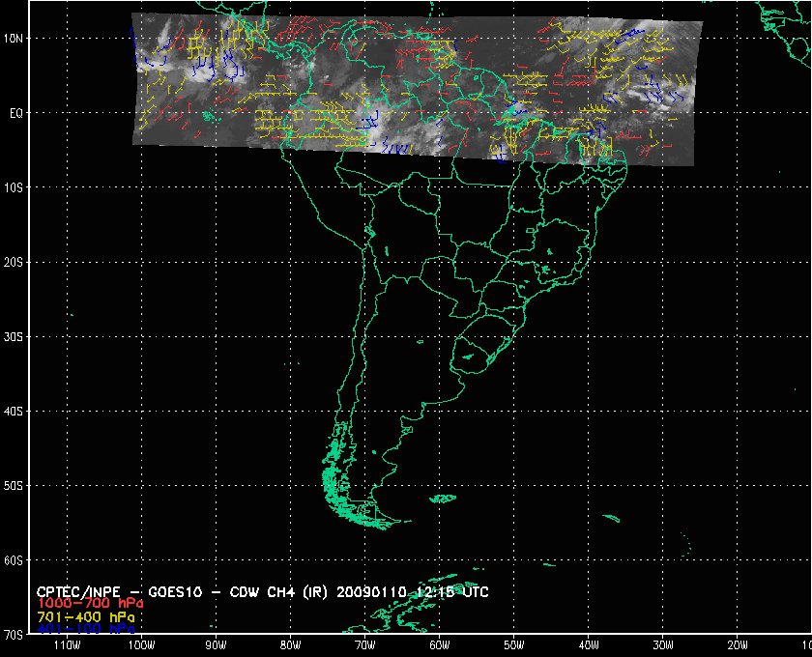Select the 20S latitude label
The width and height of the screenshot is (812, 657).
(x=13, y=263)
